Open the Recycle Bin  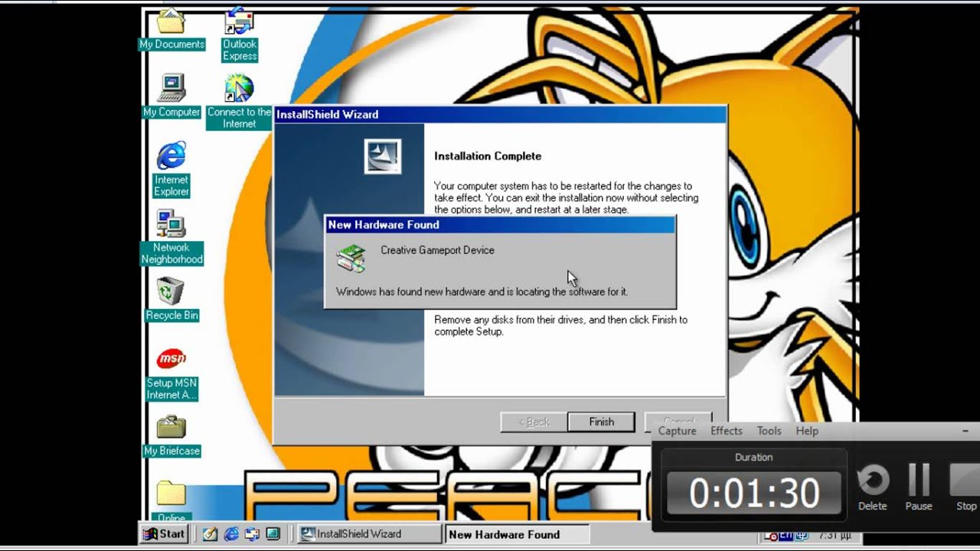[x=171, y=299]
